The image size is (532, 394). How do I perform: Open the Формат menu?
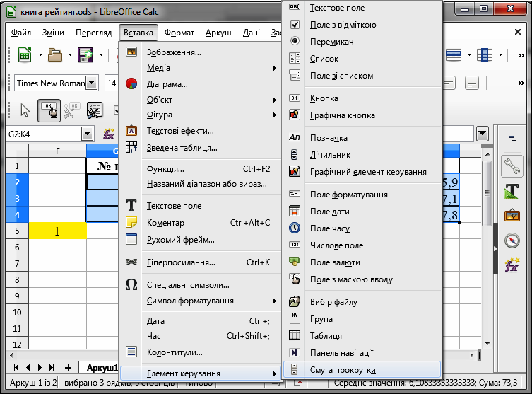(179, 33)
